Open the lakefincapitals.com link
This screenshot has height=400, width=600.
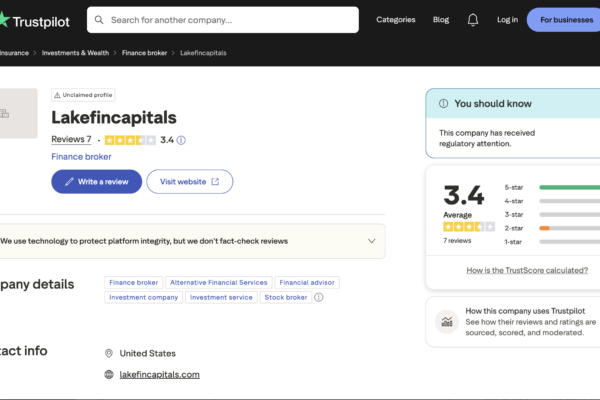point(160,374)
